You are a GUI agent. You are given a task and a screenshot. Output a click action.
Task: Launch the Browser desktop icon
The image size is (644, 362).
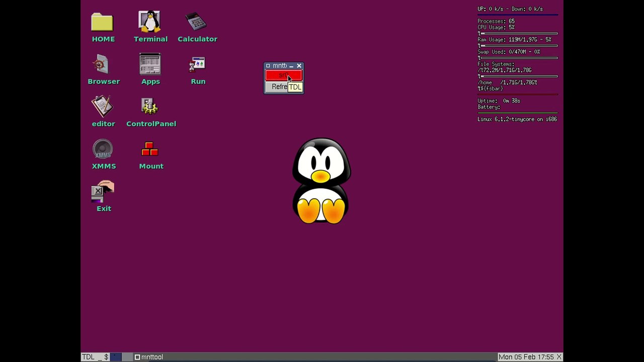click(103, 70)
